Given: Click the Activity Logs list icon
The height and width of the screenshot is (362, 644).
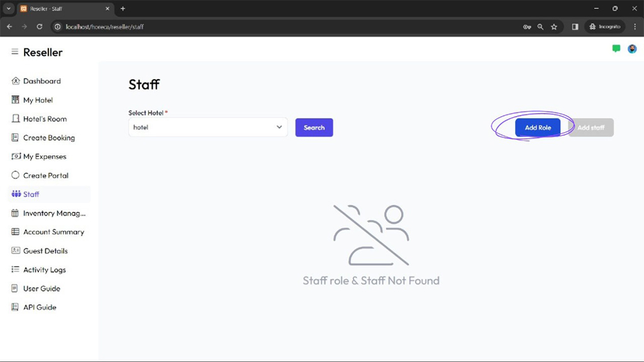Looking at the screenshot, I should coord(16,270).
